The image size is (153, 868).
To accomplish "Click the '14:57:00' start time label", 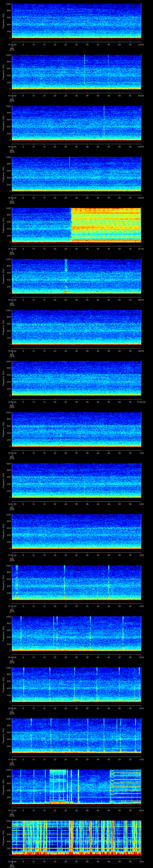I will click(x=12, y=300).
